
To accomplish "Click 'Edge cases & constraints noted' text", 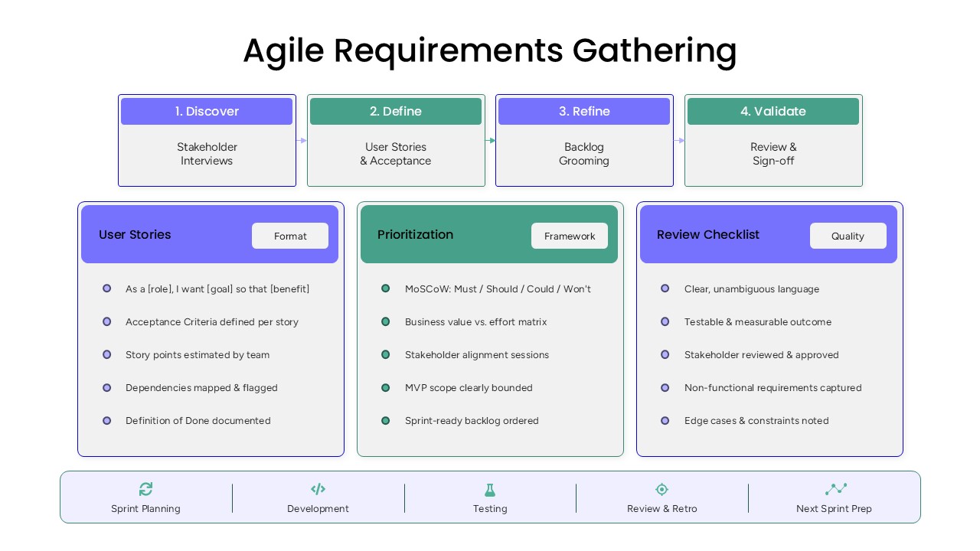I will 756,421.
